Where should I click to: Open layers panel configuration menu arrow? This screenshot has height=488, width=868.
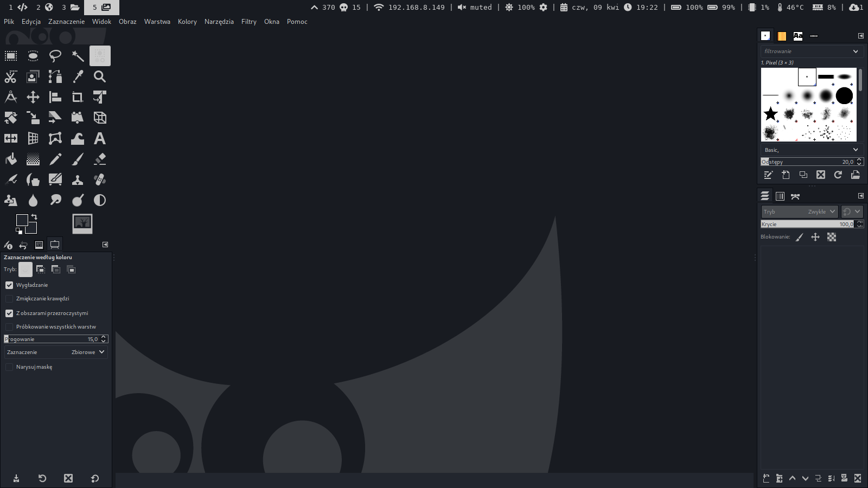tap(861, 196)
